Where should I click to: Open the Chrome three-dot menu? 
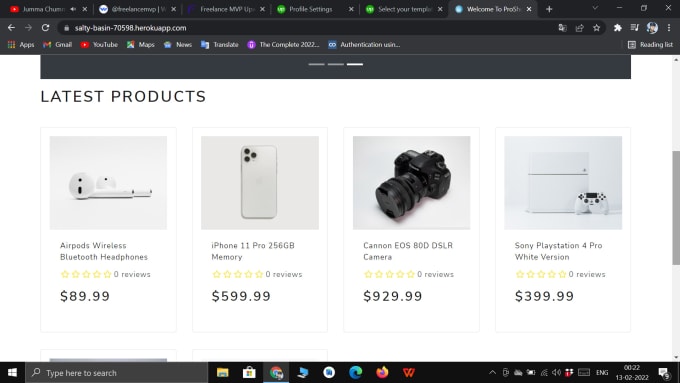click(669, 28)
